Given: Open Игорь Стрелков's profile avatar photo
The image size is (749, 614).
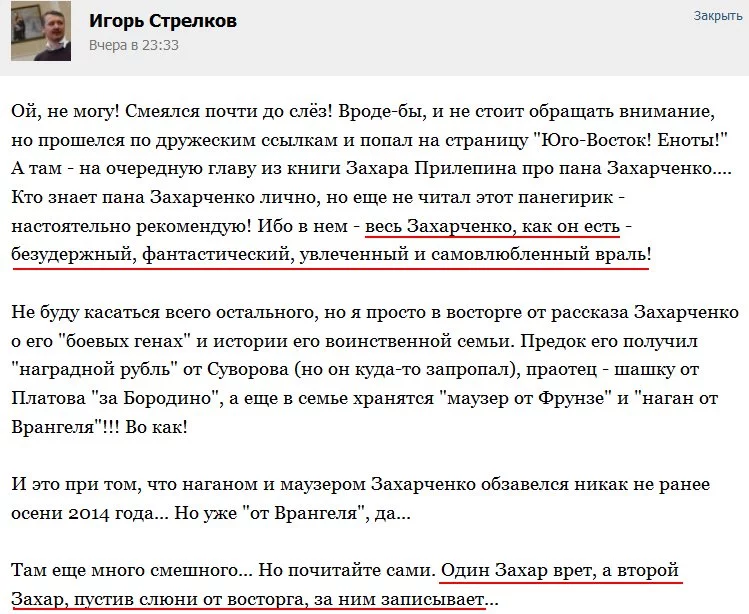Looking at the screenshot, I should click(x=41, y=31).
